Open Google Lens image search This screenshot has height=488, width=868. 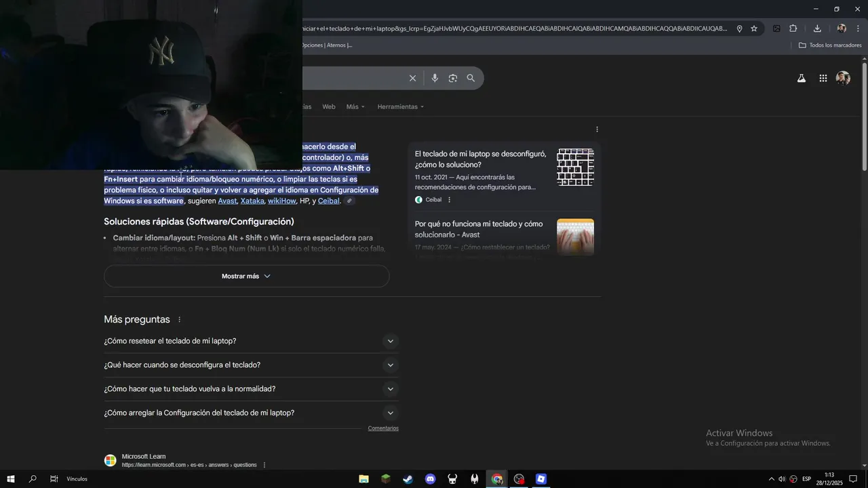point(453,78)
